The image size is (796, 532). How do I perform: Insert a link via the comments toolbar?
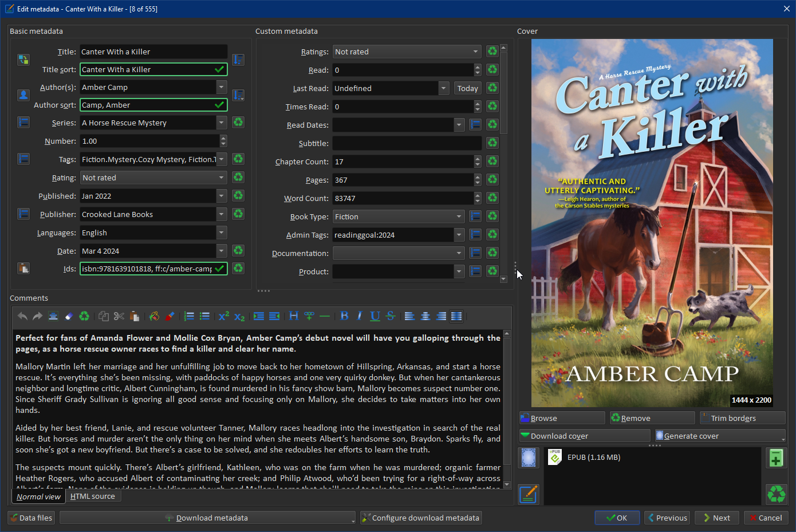[x=309, y=316]
